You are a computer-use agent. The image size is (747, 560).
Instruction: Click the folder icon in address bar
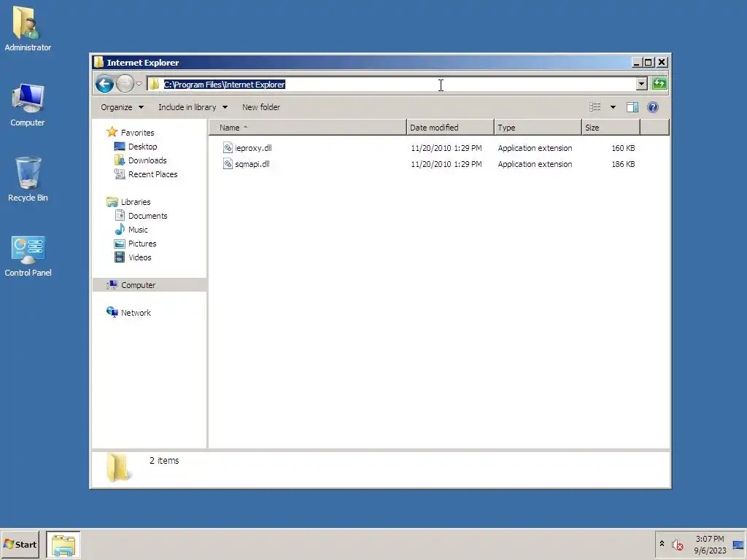tap(155, 85)
